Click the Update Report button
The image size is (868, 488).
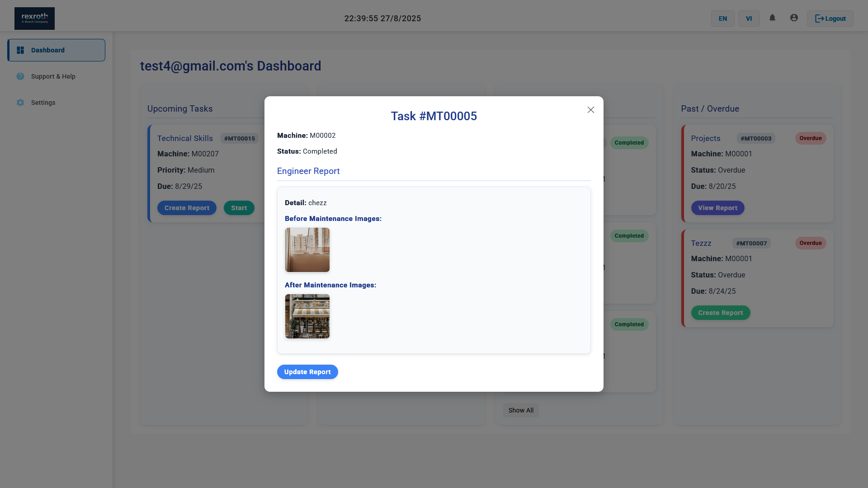(307, 372)
